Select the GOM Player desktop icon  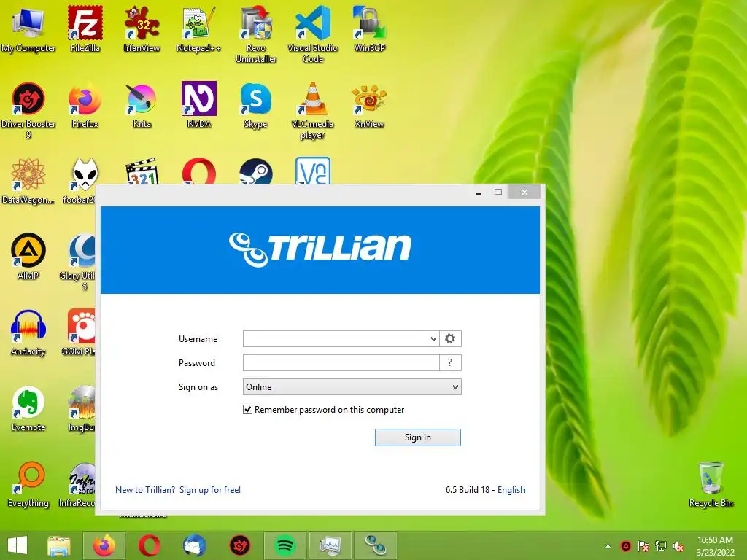(x=80, y=332)
